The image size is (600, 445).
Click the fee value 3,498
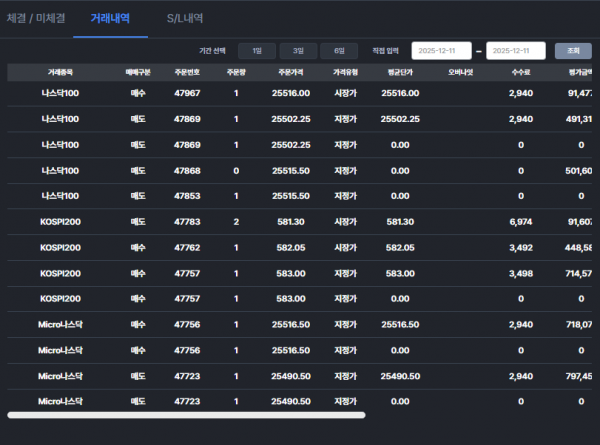[521, 274]
